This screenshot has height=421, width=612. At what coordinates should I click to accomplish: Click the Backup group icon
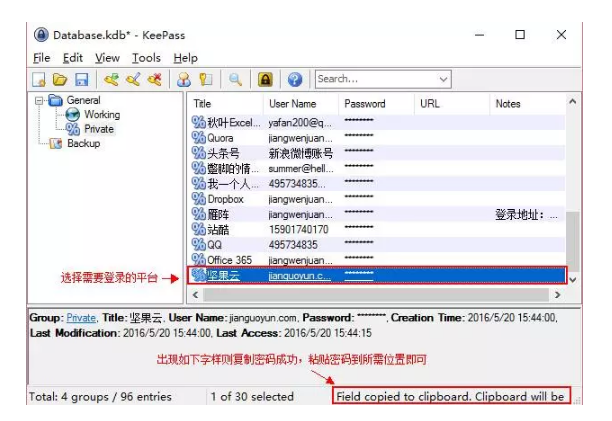coord(55,144)
